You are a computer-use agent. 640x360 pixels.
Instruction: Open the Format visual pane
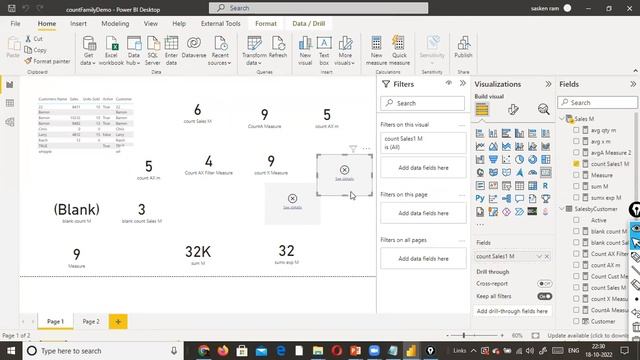(x=513, y=109)
